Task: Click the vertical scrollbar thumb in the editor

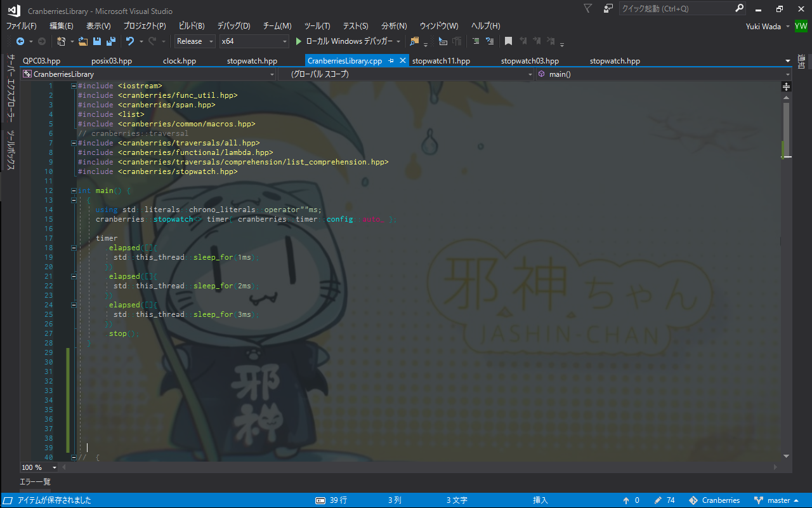Action: click(787, 130)
